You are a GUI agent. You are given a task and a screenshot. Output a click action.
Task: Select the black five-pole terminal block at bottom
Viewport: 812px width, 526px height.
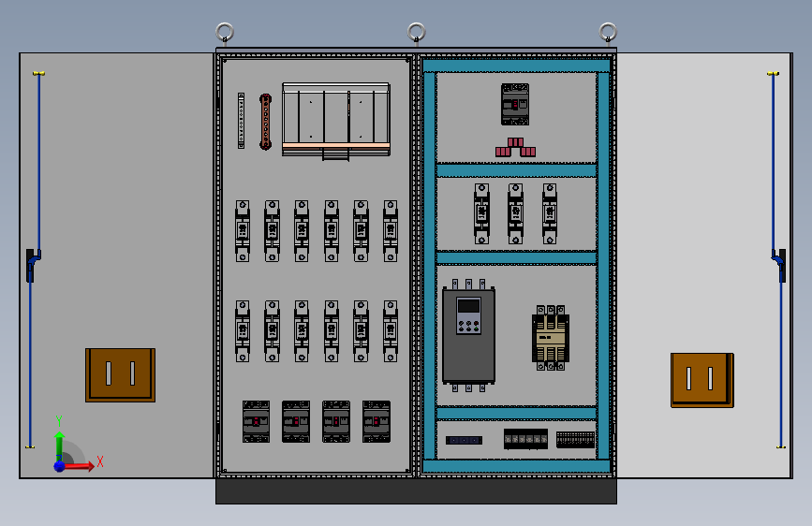point(525,439)
